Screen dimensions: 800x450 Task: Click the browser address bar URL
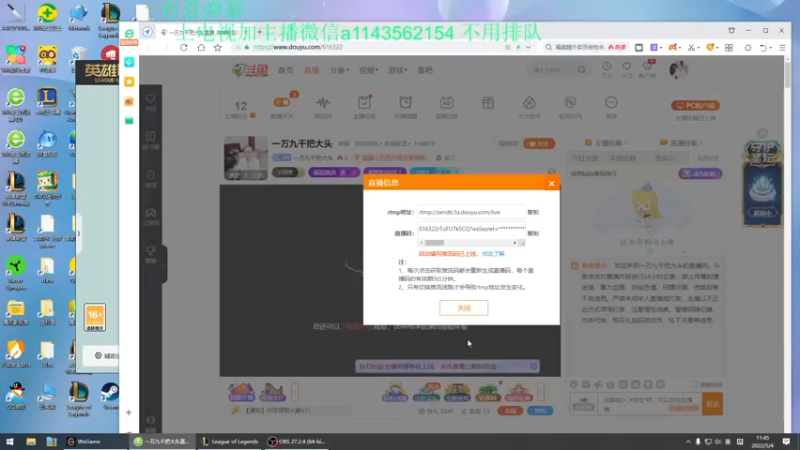point(297,47)
